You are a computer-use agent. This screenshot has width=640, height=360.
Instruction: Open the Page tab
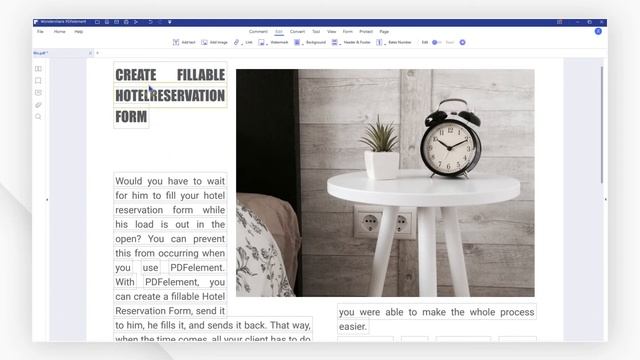click(384, 31)
